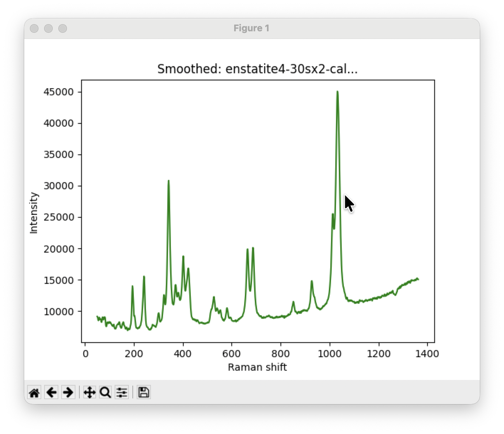504x434 pixels.
Task: Reset the plot to original view with Home icon
Action: coord(34,393)
